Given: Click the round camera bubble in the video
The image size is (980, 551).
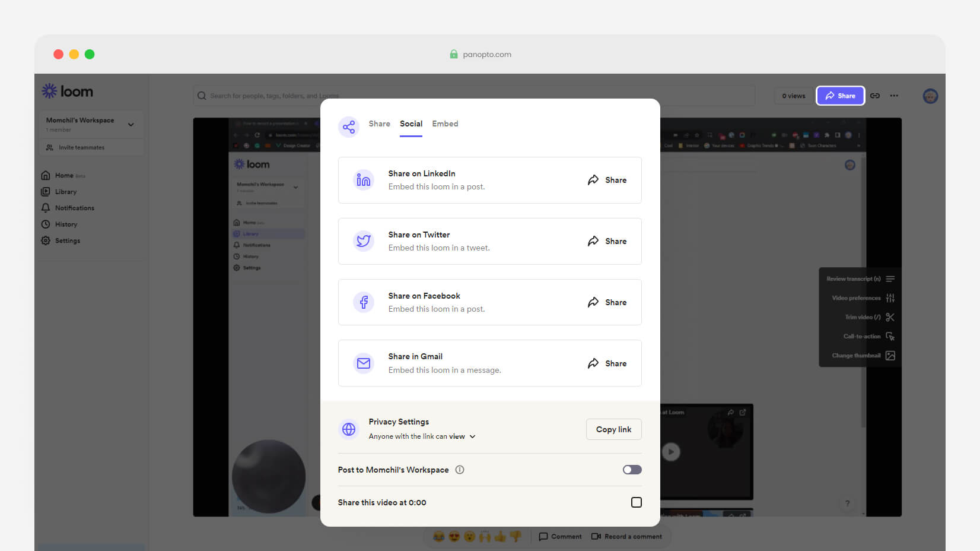Looking at the screenshot, I should click(269, 476).
